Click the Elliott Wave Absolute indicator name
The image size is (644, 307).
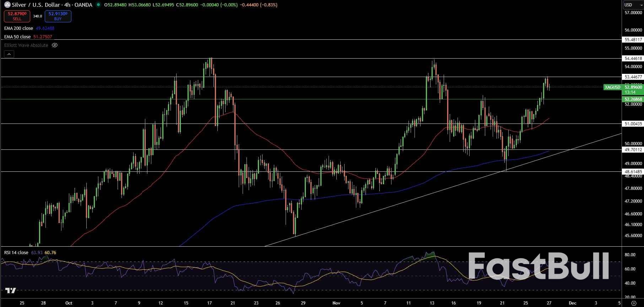click(x=26, y=45)
